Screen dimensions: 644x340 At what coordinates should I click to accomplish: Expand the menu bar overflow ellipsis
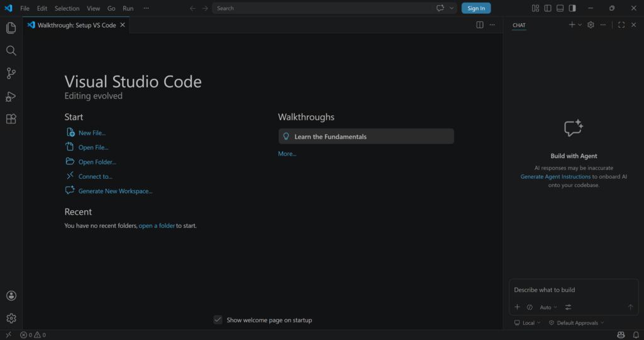[x=146, y=8]
